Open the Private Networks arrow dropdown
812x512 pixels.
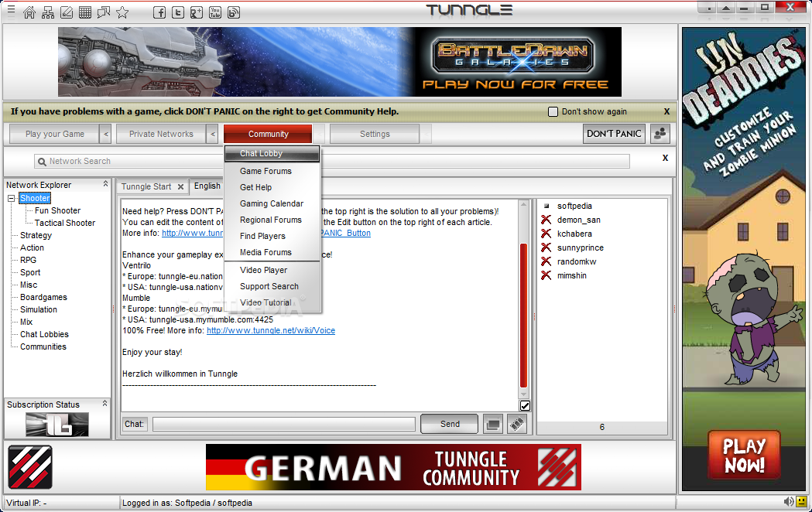pos(212,134)
